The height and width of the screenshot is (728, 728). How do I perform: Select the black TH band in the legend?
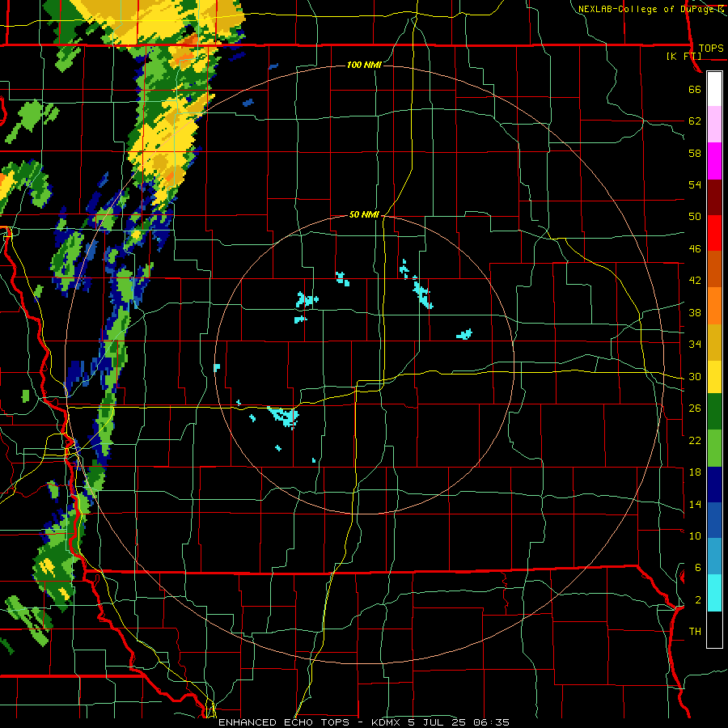[714, 629]
